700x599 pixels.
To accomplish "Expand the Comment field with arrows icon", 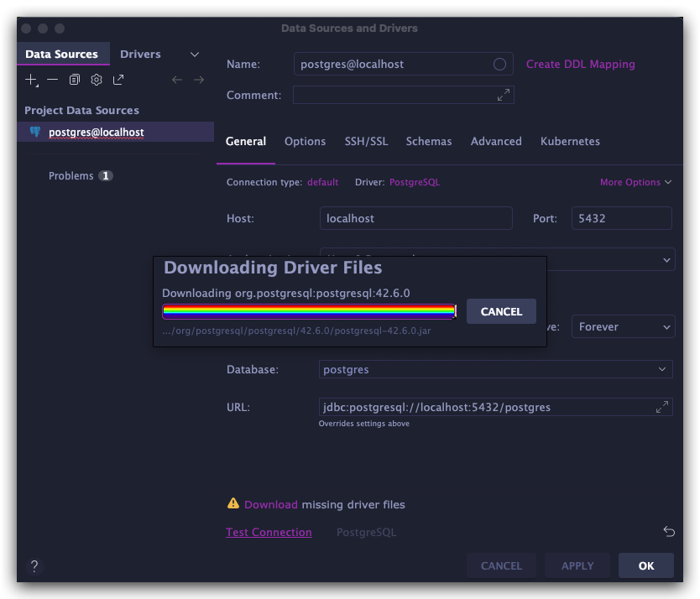I will [503, 95].
